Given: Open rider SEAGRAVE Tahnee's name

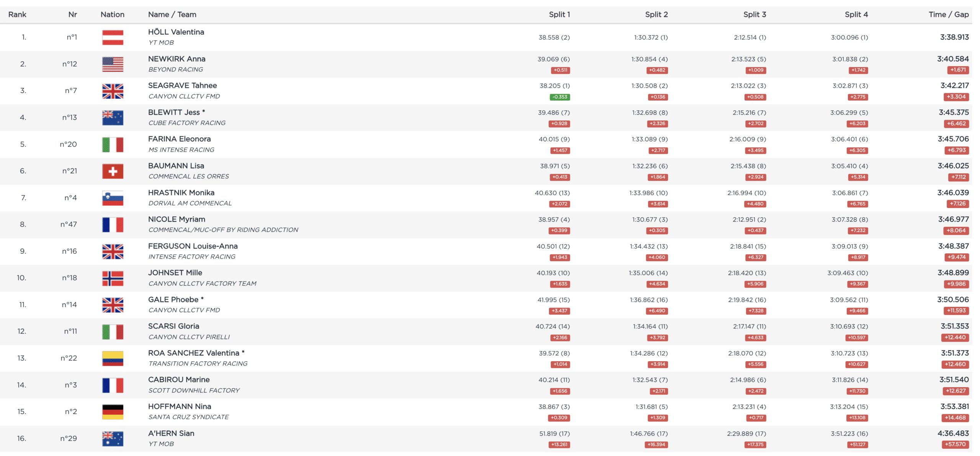Looking at the screenshot, I should click(182, 86).
